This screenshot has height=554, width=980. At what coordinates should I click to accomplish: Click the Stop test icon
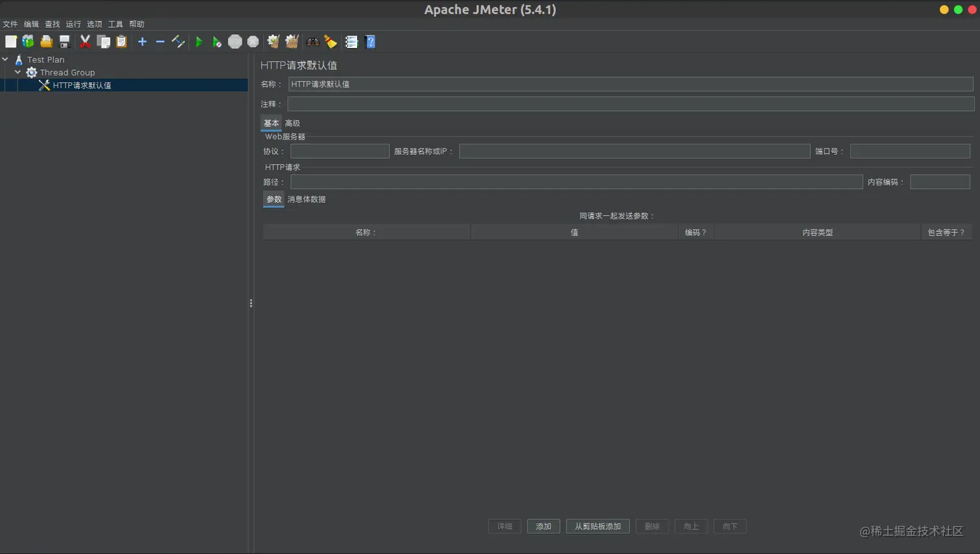[235, 41]
